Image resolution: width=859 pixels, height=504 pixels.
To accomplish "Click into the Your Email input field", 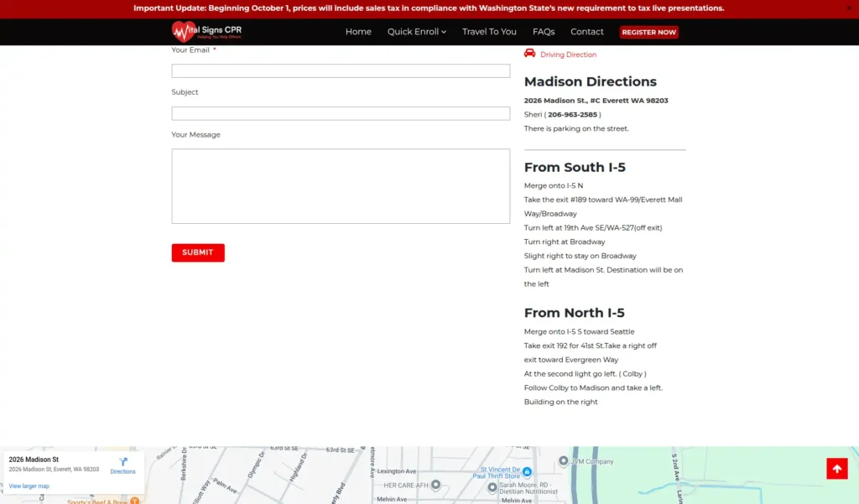I will pos(341,71).
